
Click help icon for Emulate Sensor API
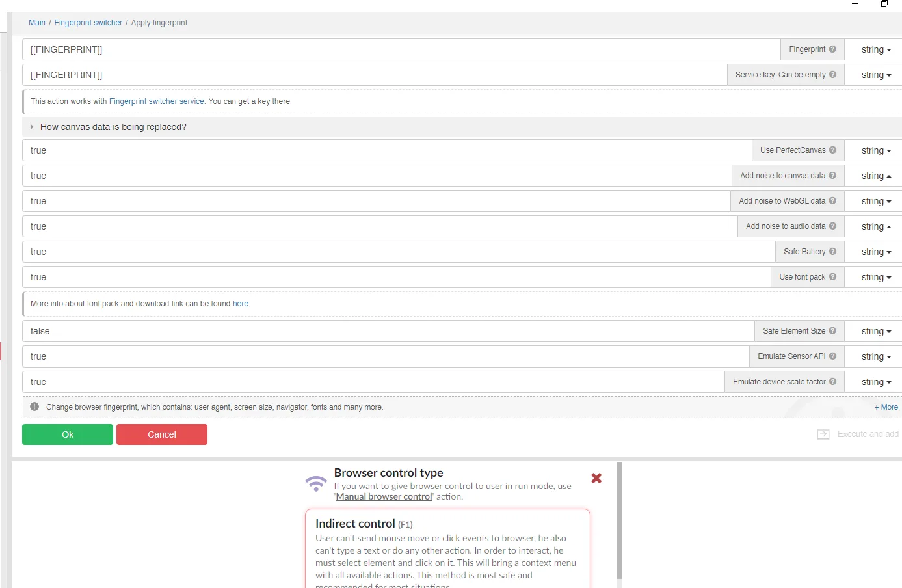(832, 356)
